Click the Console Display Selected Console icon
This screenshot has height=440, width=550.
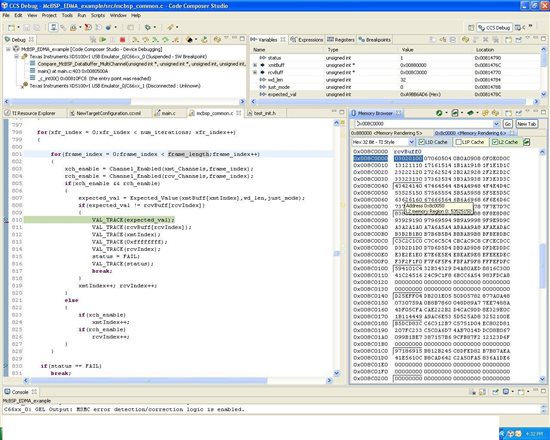(506, 392)
